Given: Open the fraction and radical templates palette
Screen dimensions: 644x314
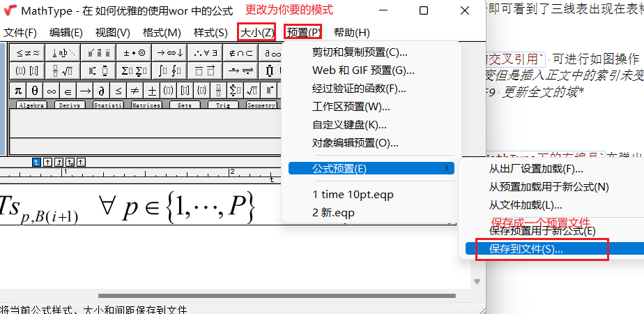Looking at the screenshot, I should pyautogui.click(x=63, y=70).
